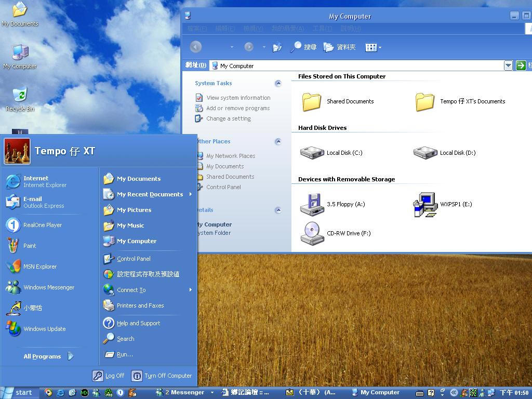
Task: Open My Computer in Start menu
Action: pos(130,241)
